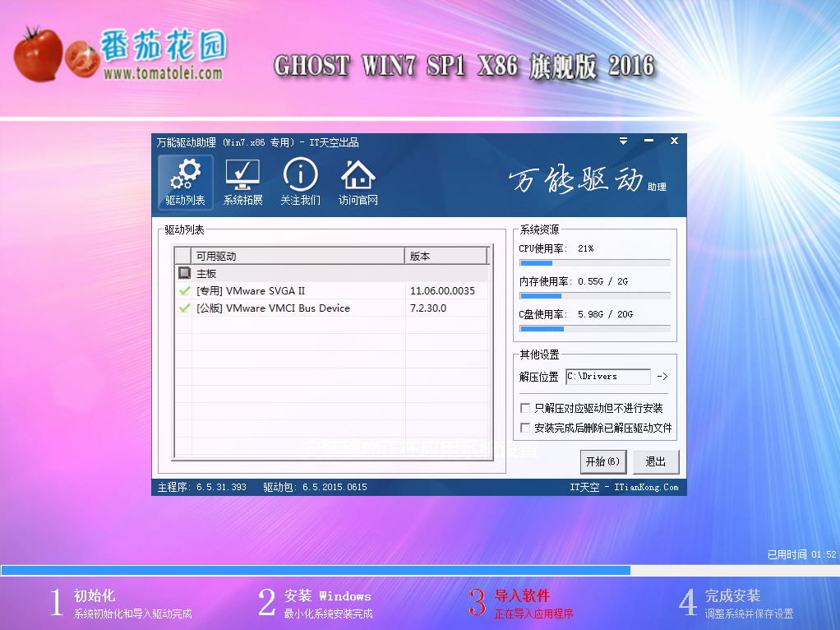
Task: Click step 3 导入软件 label
Action: [x=522, y=595]
